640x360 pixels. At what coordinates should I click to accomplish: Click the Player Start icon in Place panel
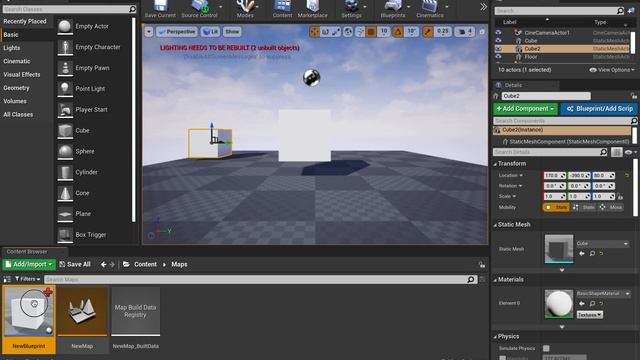click(64, 109)
